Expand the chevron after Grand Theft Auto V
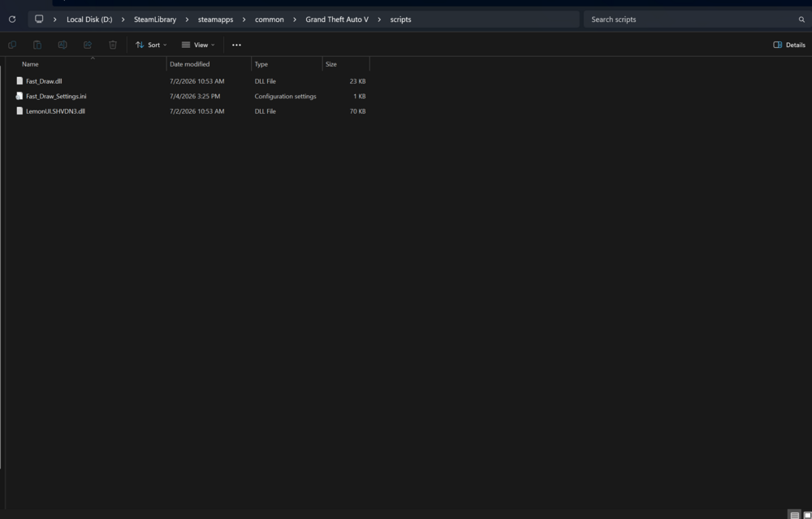The image size is (812, 519). pyautogui.click(x=379, y=19)
